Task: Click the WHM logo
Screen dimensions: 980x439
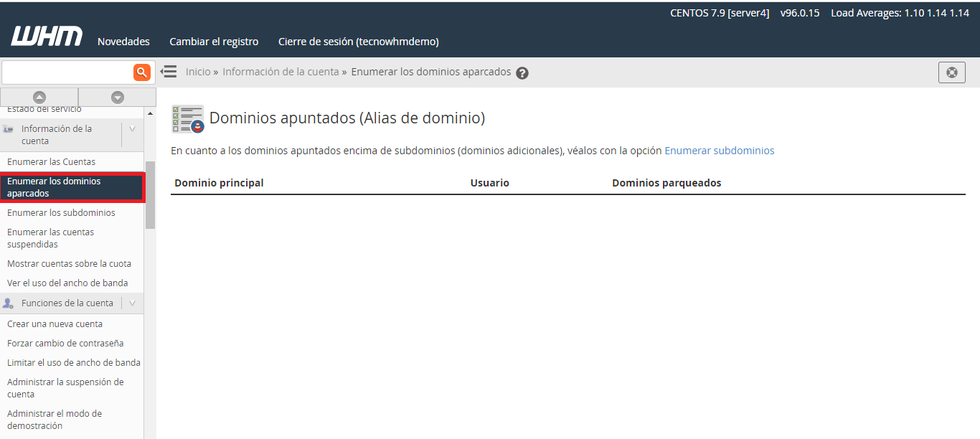Action: pos(47,37)
